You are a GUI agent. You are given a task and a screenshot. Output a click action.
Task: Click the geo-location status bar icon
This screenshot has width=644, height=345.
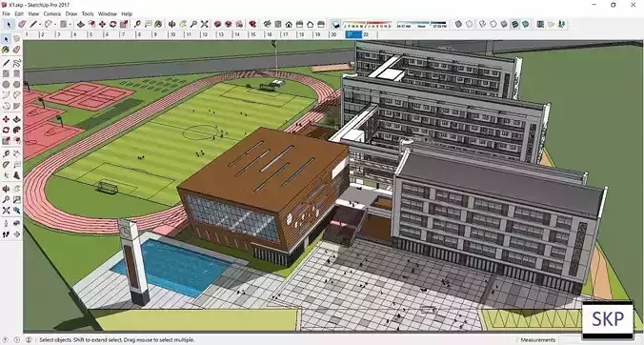[6, 339]
